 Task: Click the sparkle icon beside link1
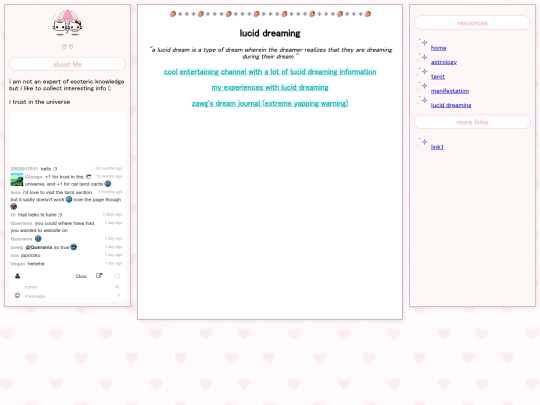(422, 143)
